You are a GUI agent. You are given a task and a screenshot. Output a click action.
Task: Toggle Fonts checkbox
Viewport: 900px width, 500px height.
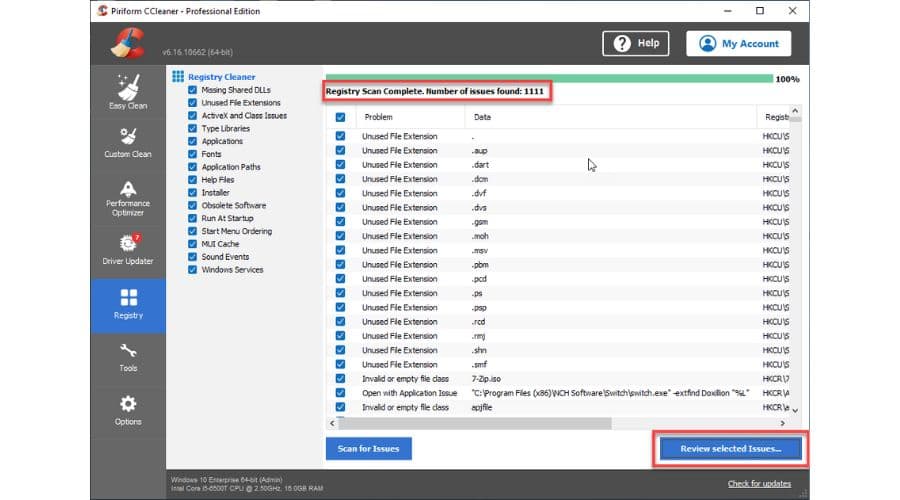click(x=192, y=154)
